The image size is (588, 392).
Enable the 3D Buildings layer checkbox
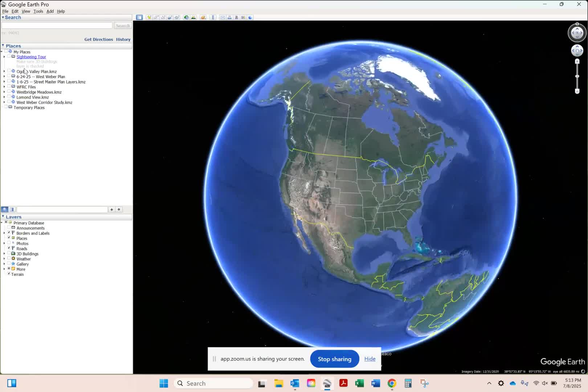pos(9,253)
